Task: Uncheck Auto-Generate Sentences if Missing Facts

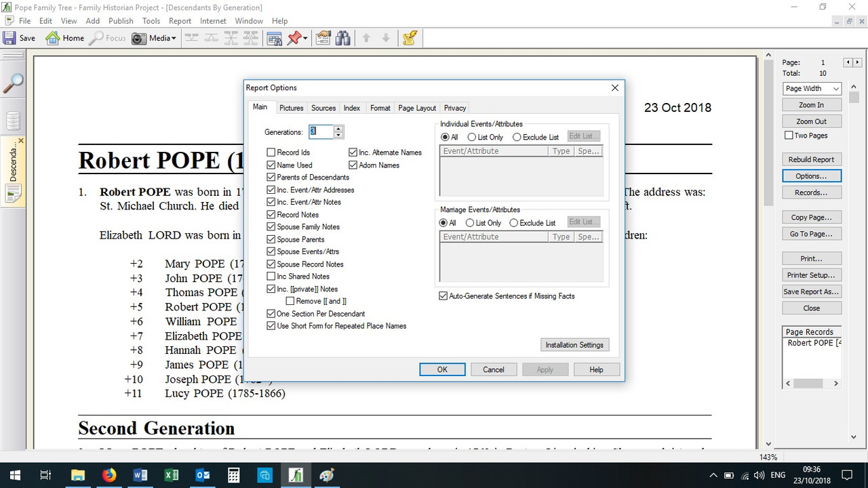Action: click(443, 296)
